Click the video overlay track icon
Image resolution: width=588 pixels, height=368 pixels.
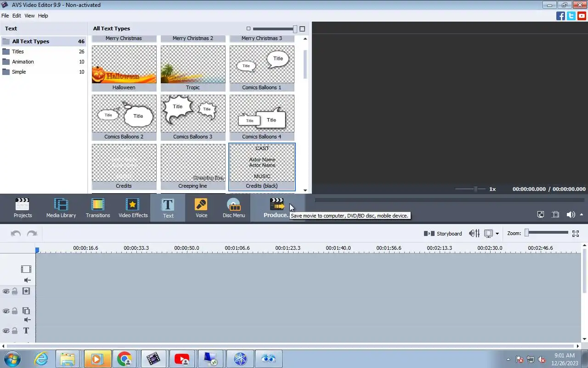[x=26, y=311]
